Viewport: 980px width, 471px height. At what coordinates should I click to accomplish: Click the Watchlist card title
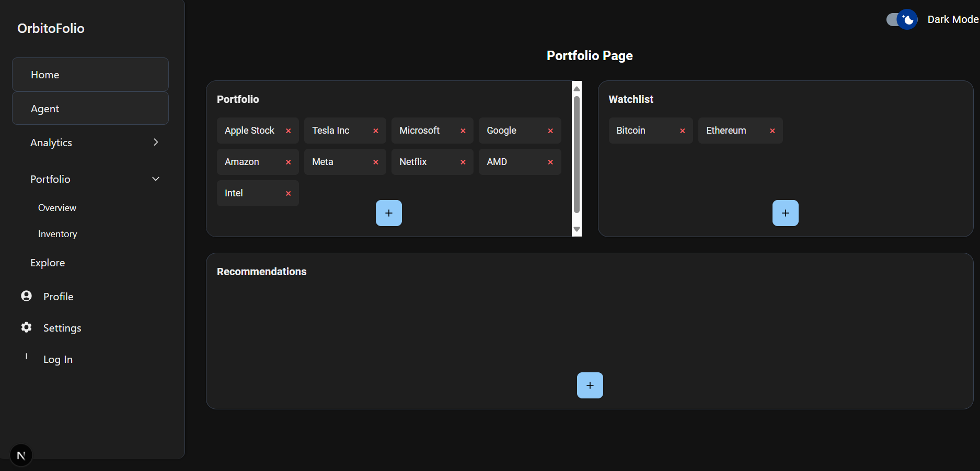[631, 99]
